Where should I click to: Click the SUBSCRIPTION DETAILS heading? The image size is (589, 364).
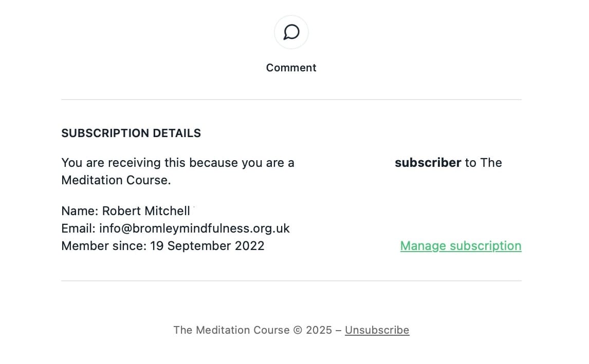click(x=131, y=133)
